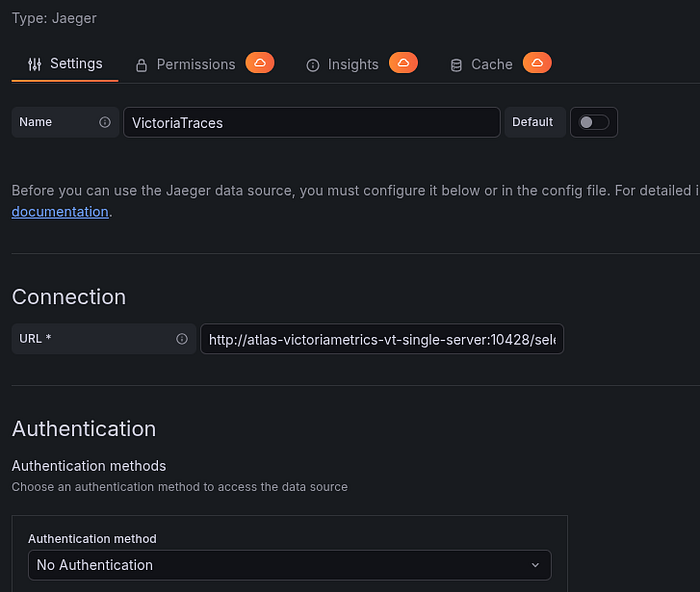700x592 pixels.
Task: Click the 'Authentication methods' subheading
Action: 89,466
